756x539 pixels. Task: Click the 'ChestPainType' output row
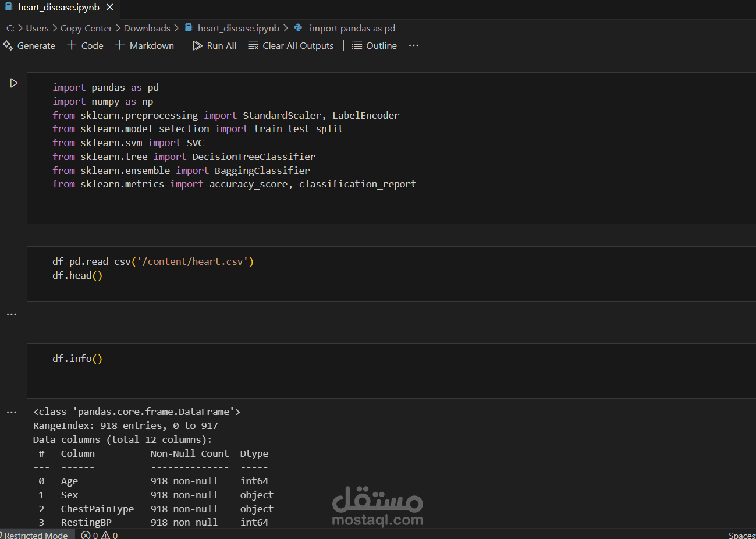point(153,509)
